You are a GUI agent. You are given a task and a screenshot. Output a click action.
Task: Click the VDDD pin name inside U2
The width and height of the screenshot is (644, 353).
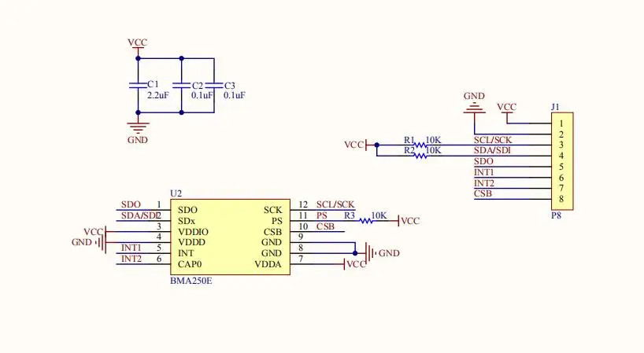[191, 242]
